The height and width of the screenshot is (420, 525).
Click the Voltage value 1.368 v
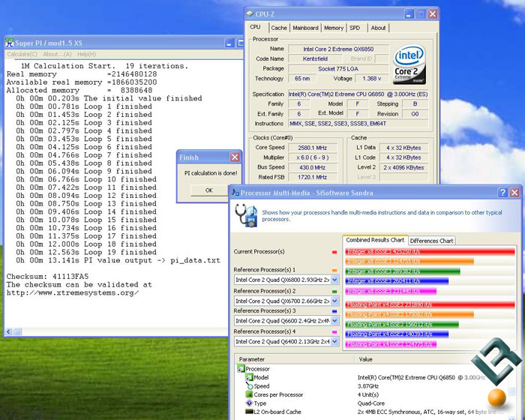tap(372, 78)
